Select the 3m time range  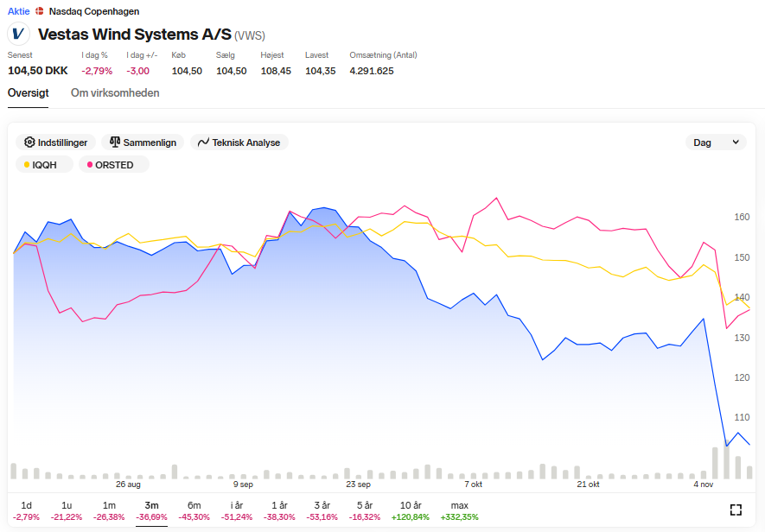point(151,510)
